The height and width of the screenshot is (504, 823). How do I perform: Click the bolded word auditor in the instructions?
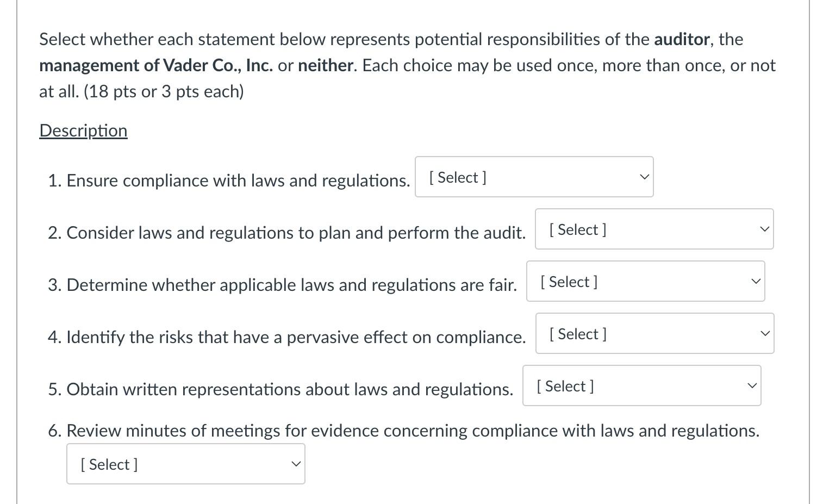681,39
